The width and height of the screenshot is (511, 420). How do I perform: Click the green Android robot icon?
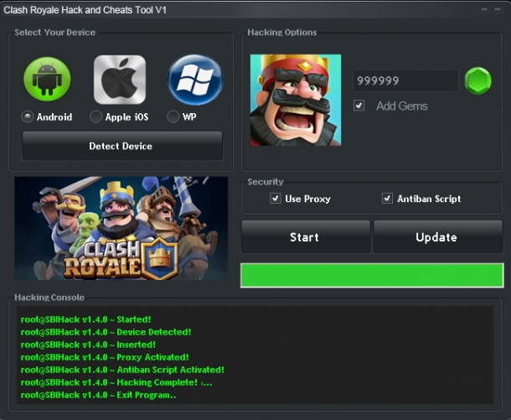(47, 79)
